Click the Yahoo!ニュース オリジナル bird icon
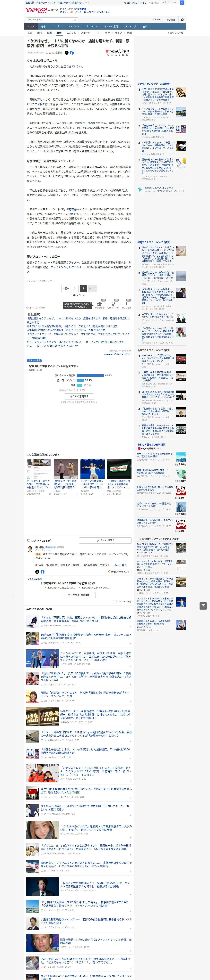This screenshot has width=210, height=980. coord(140,189)
